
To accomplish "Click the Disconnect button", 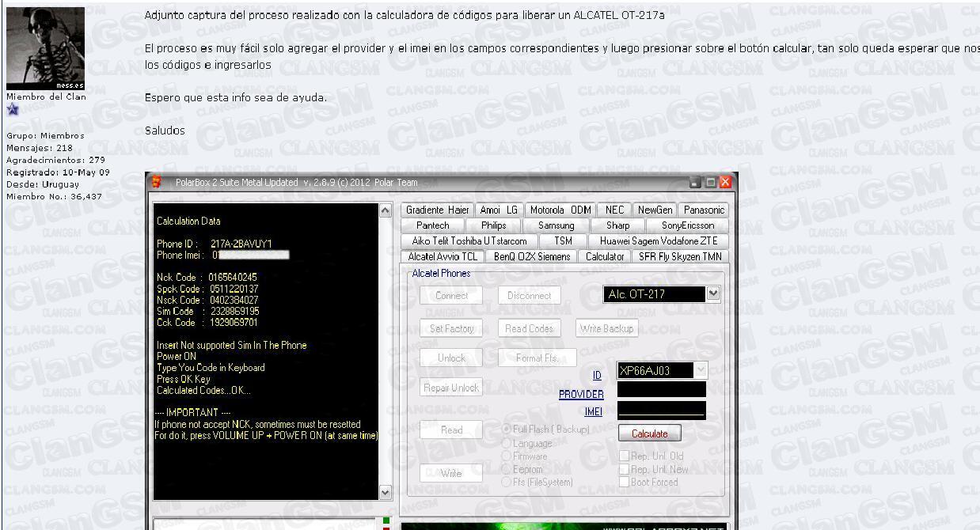I will 529,296.
